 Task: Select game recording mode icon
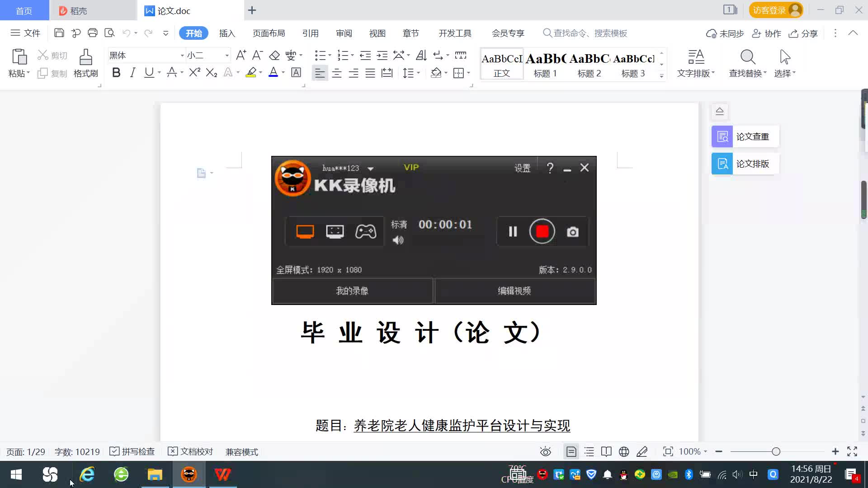[x=365, y=231]
